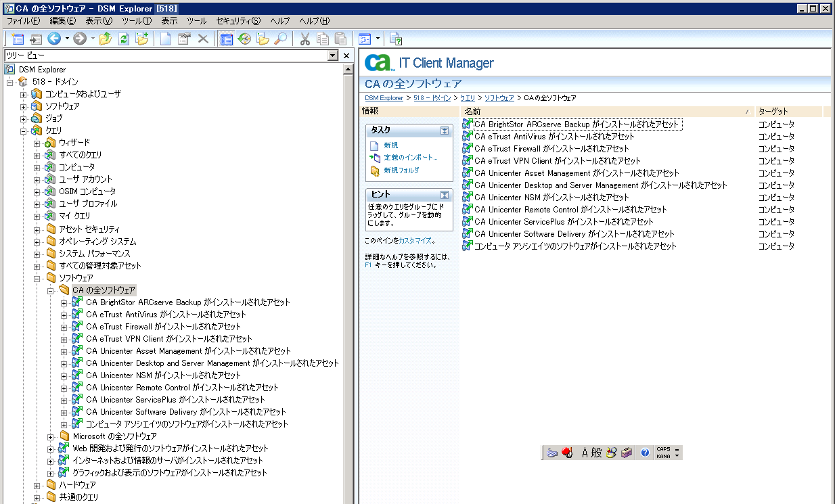Open the ファイル(F) menu
835x504 pixels.
tap(24, 21)
